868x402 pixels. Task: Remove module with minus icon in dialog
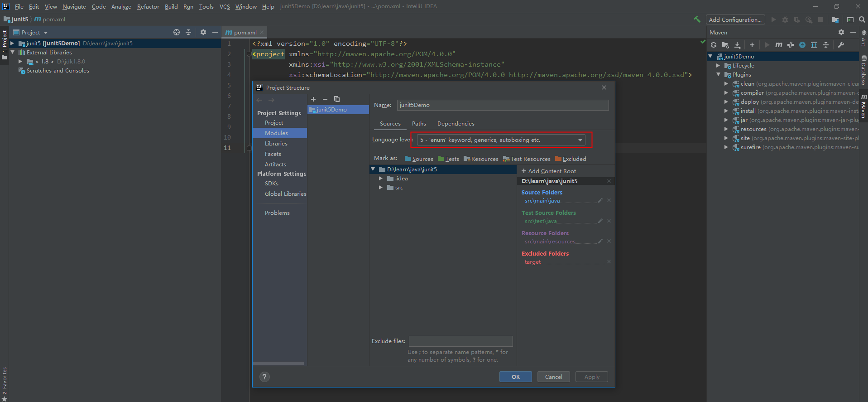[x=325, y=99]
